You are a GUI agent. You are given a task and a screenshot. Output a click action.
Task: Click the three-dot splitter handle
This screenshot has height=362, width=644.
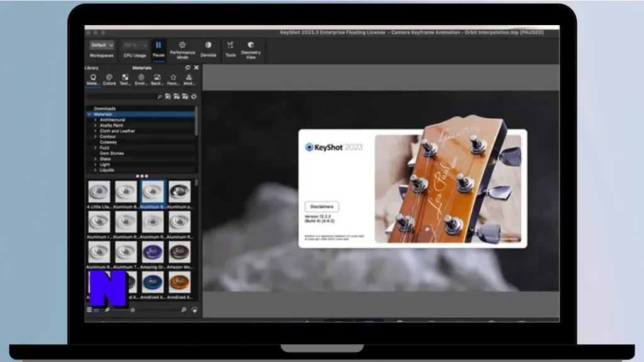point(142,176)
